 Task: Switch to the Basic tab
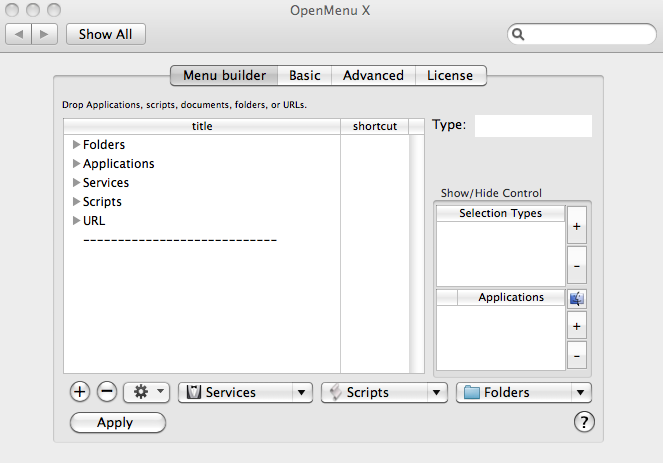pyautogui.click(x=304, y=75)
